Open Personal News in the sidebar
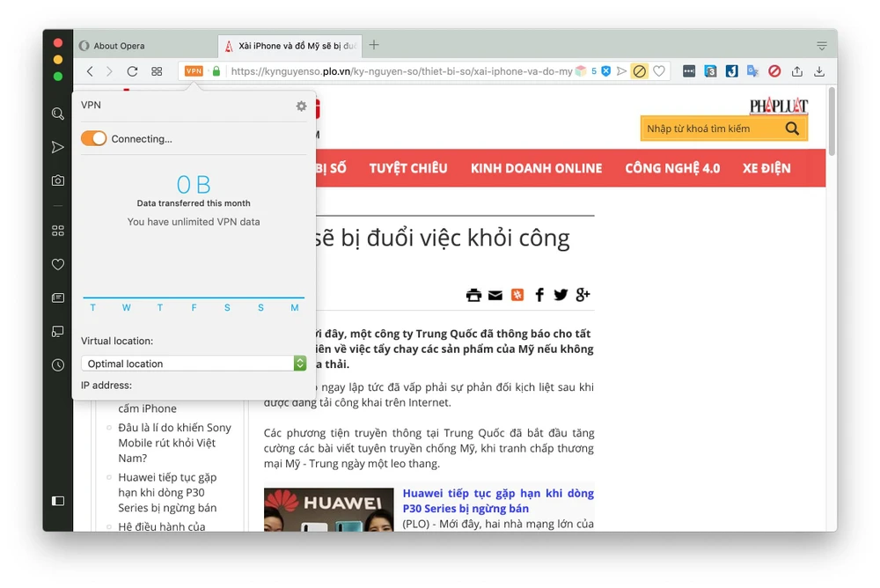The width and height of the screenshot is (880, 588). (x=58, y=298)
